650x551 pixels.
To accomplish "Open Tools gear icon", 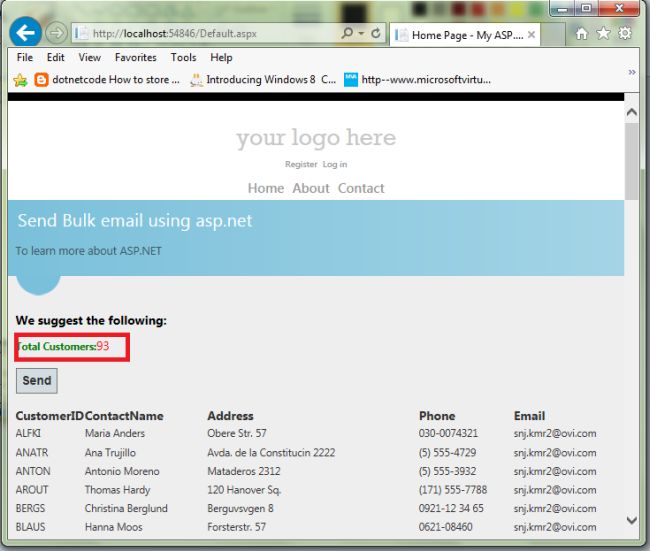I will point(625,33).
